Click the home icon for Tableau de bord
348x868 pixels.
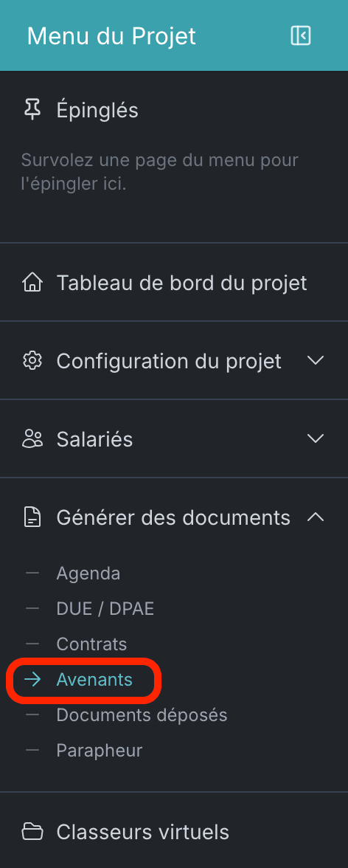[x=32, y=283]
